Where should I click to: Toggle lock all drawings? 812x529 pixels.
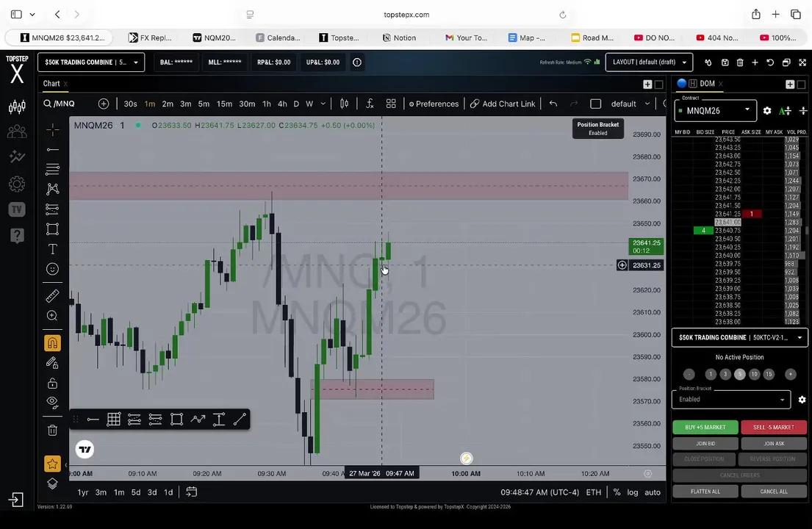click(52, 383)
